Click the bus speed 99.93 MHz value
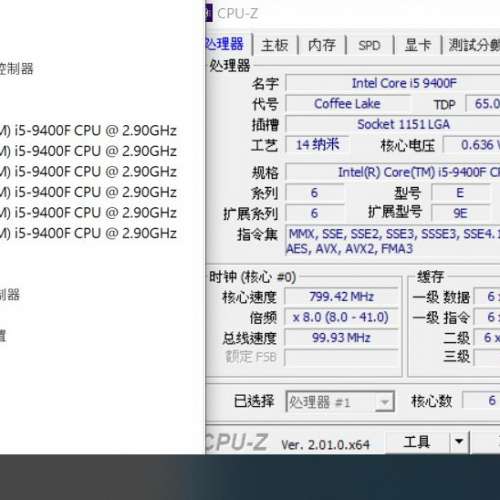Screen dimensions: 500x500 (x=341, y=338)
